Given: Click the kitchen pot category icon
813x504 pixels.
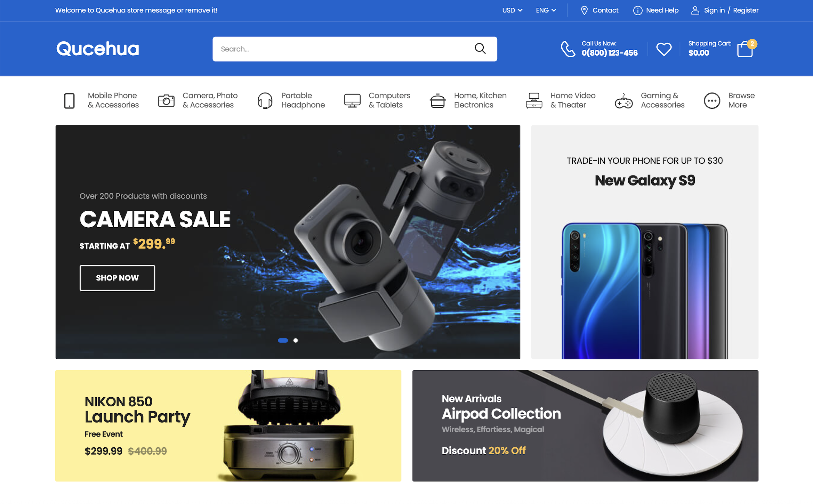Looking at the screenshot, I should 437,101.
